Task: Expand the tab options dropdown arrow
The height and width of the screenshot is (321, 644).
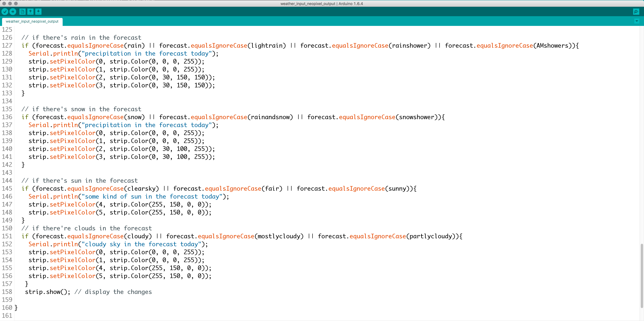Action: (x=637, y=21)
